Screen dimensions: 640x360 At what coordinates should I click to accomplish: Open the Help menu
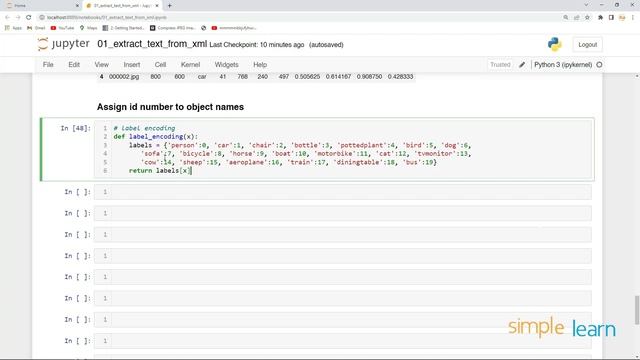(260, 64)
